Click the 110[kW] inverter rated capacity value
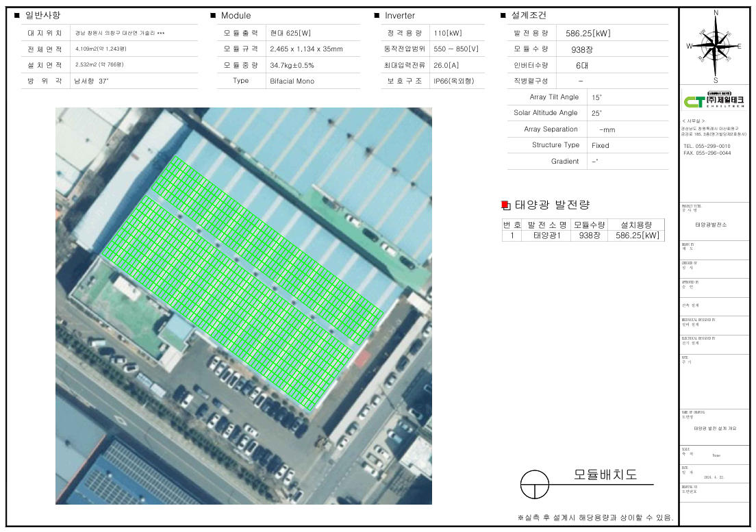Image resolution: width=756 pixels, height=532 pixels. [x=448, y=33]
